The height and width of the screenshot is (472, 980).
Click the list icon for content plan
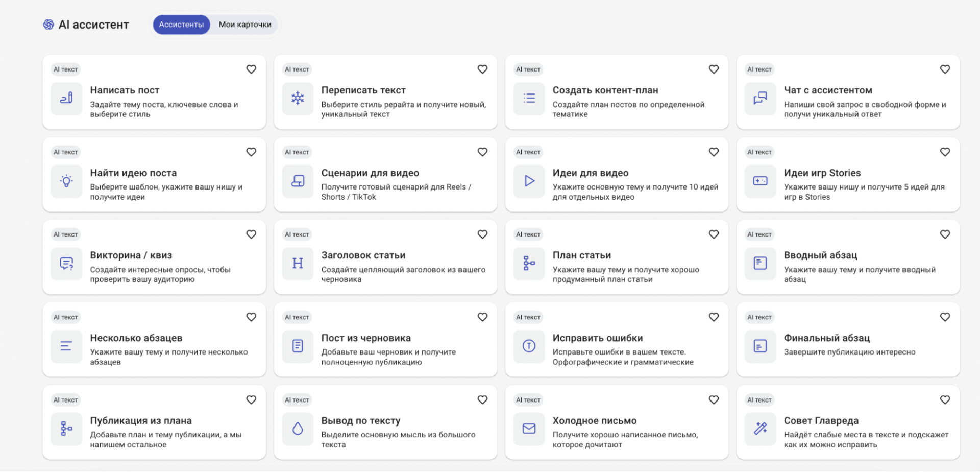pyautogui.click(x=529, y=98)
